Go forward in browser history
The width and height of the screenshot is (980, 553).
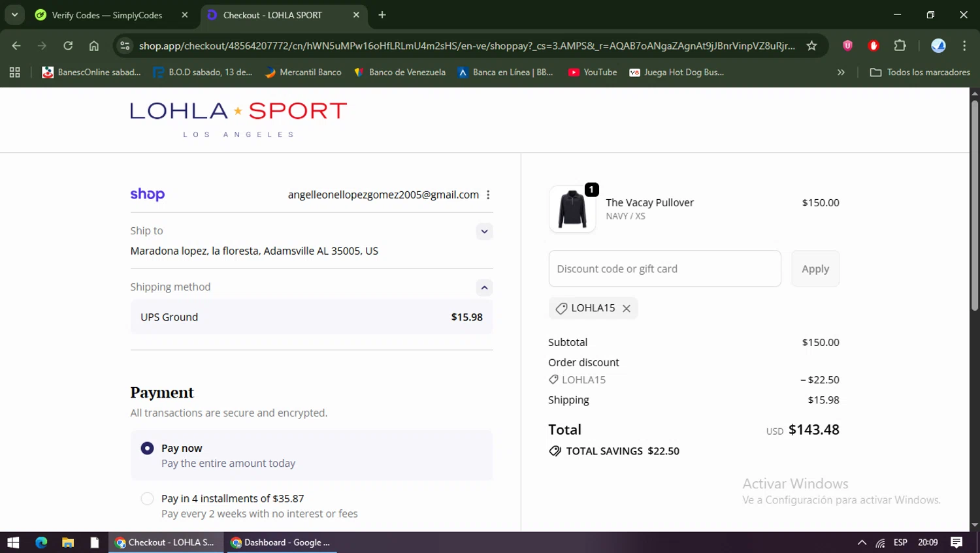tap(42, 46)
